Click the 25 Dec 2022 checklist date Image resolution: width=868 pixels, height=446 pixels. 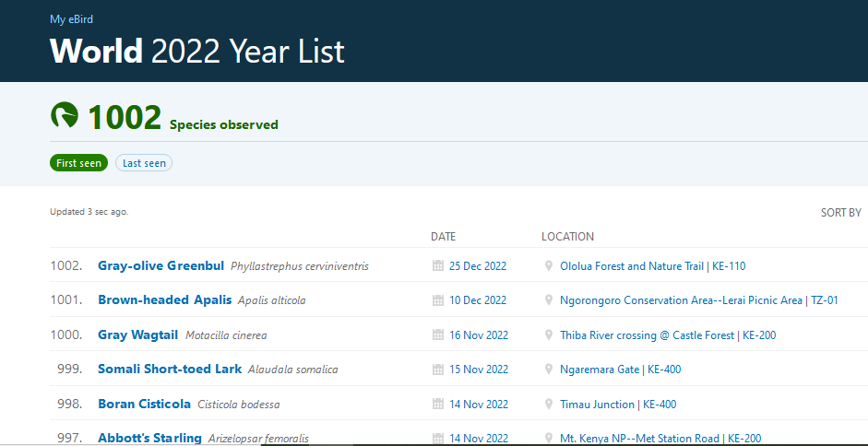coord(478,266)
